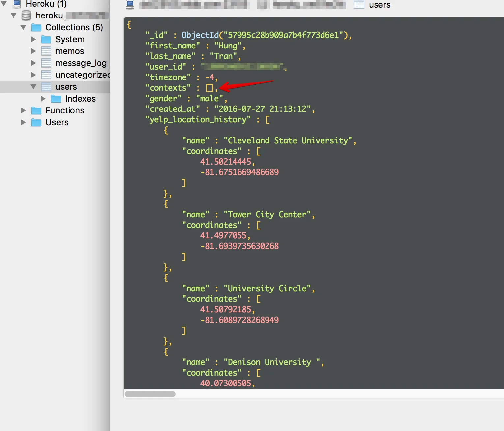This screenshot has width=504, height=431.
Task: Click the coordinate 41.50792185
Action: pos(226,309)
